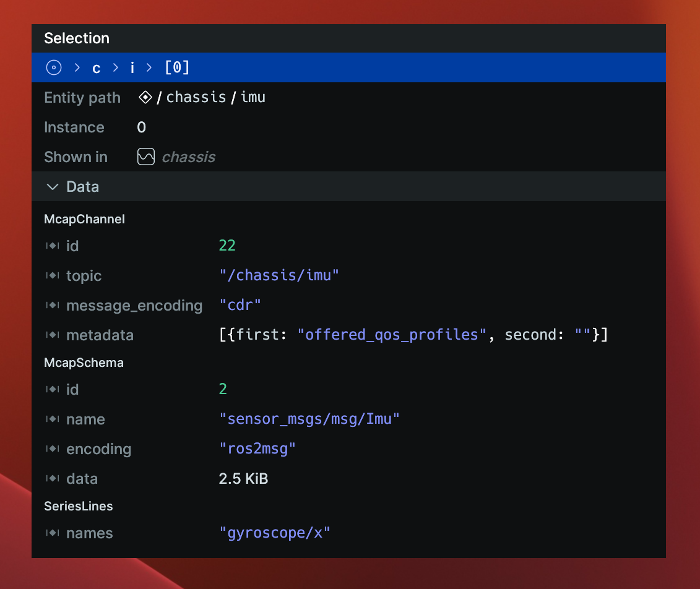This screenshot has width=700, height=589.
Task: Open the "chassis" view link under Shown in
Action: pos(188,157)
